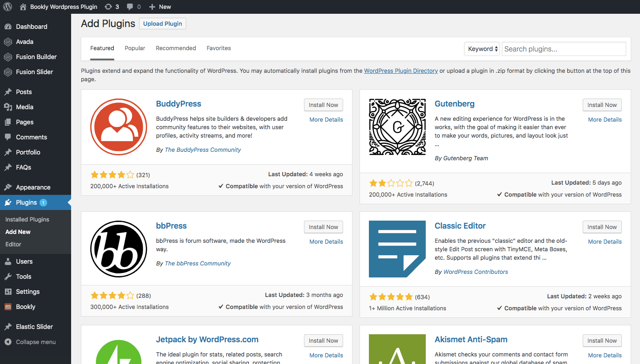Open Installed Plugins submenu item
This screenshot has height=364, width=640.
coord(27,219)
